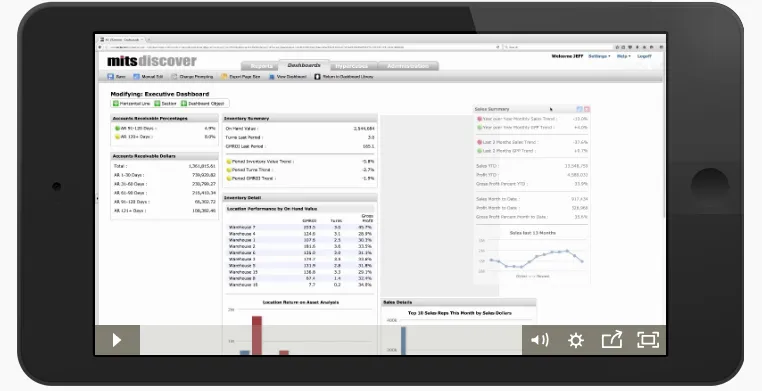Click the Profit YTD row
This screenshot has width=762, height=391.
click(532, 175)
